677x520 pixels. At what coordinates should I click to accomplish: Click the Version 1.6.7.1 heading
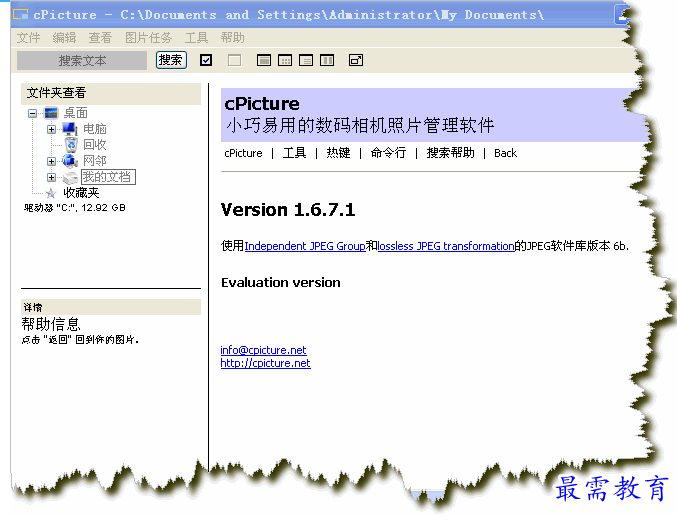click(288, 210)
